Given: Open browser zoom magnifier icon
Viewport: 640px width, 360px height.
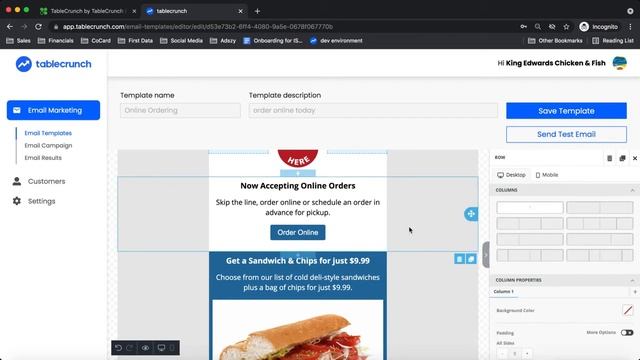Looking at the screenshot, I should 538,27.
